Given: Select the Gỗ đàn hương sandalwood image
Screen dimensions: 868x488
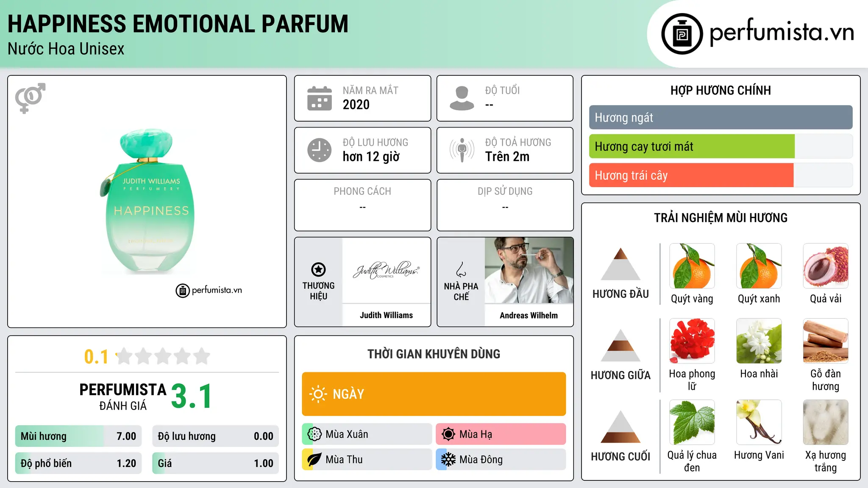Looking at the screenshot, I should pyautogui.click(x=826, y=341).
